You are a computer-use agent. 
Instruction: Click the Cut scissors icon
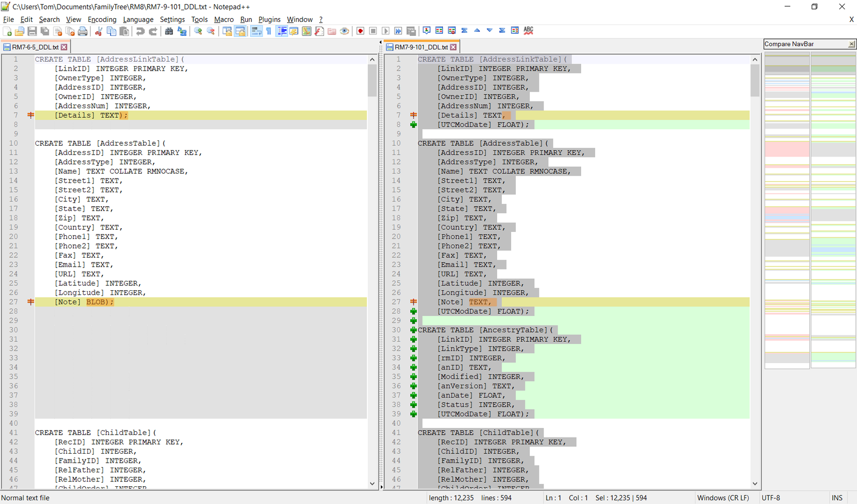click(99, 31)
